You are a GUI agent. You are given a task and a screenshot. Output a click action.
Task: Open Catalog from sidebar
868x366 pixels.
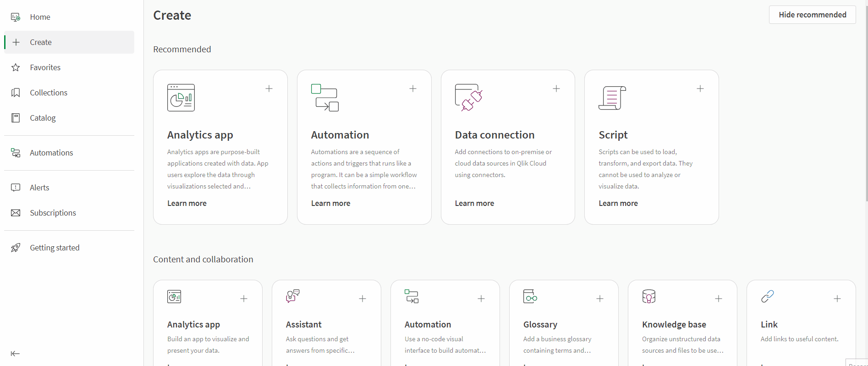tap(69, 118)
